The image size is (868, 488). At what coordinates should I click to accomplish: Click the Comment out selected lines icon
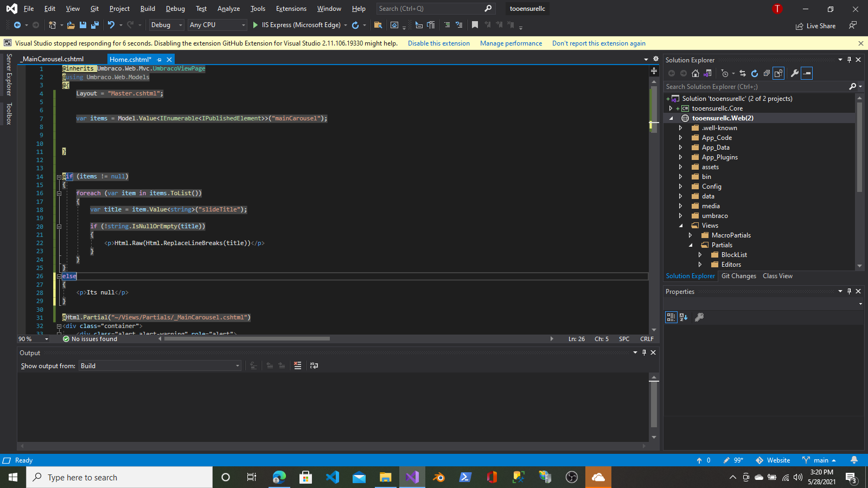tap(446, 25)
